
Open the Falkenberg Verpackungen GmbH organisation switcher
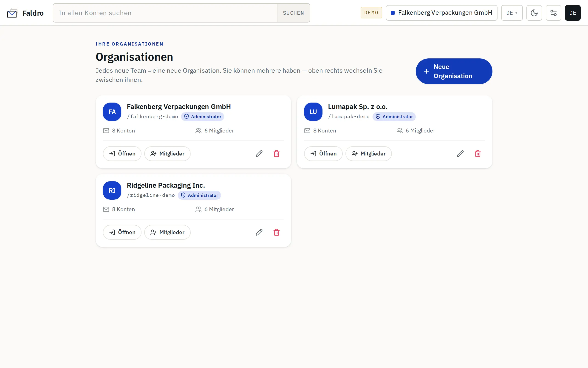tap(441, 13)
